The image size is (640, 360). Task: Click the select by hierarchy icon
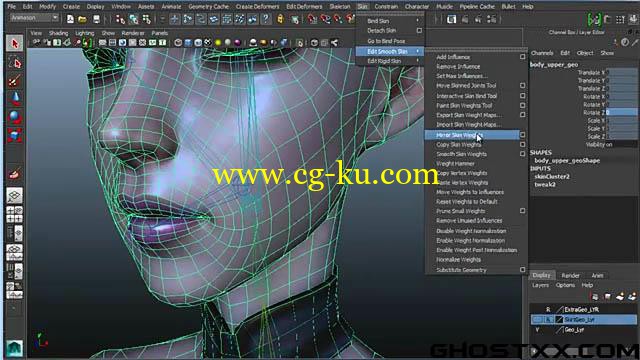pyautogui.click(x=120, y=19)
